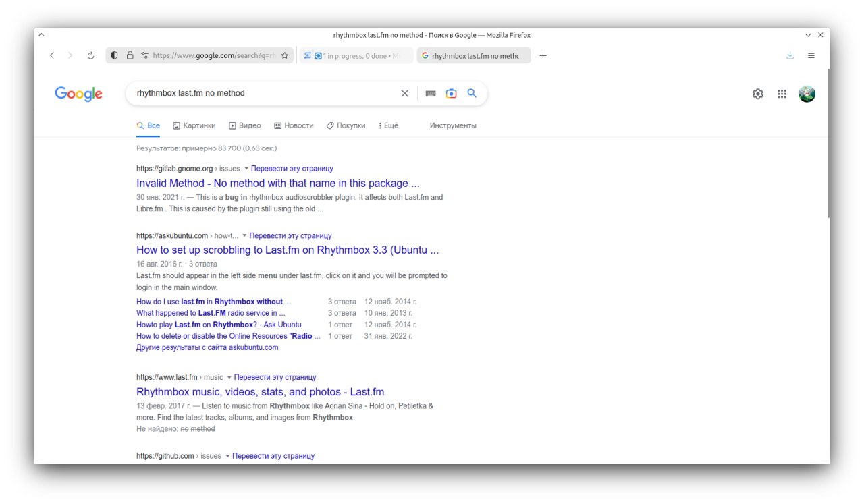864x504 pixels.
Task: Open 'How do I use last.fm in Rhythmbox without' sublink
Action: click(x=213, y=302)
